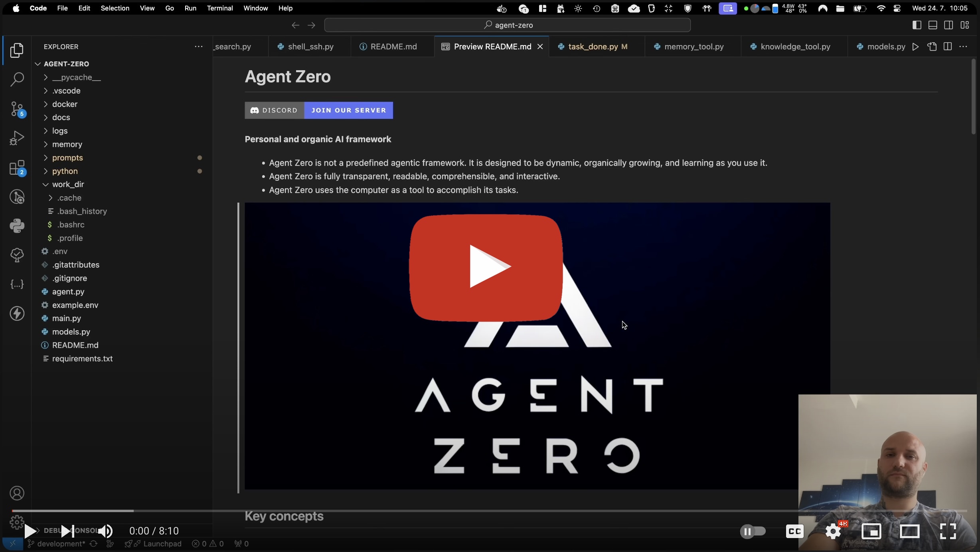Viewport: 980px width, 552px height.
Task: Click JOIN OUR SERVER button
Action: [x=349, y=110]
